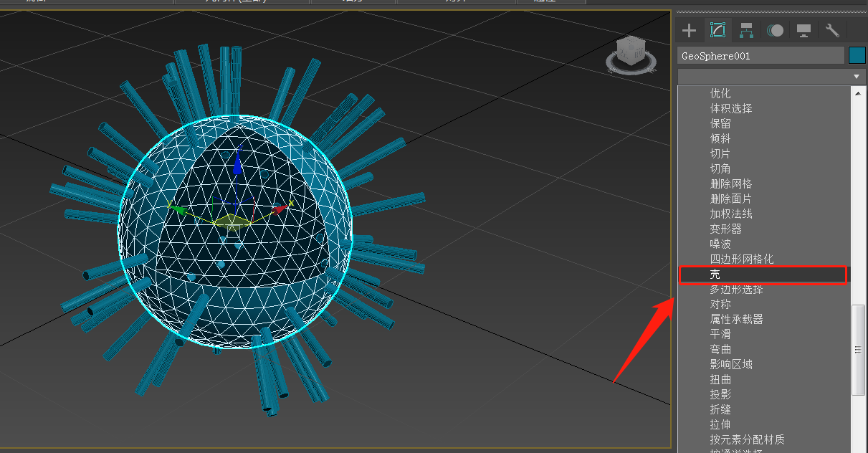
Task: Open the object color swatch
Action: tap(857, 55)
